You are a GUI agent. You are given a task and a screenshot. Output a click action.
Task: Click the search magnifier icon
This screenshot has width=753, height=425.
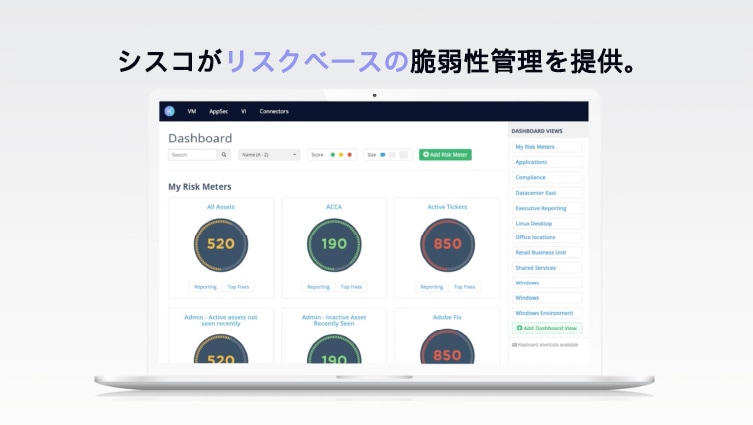(224, 155)
